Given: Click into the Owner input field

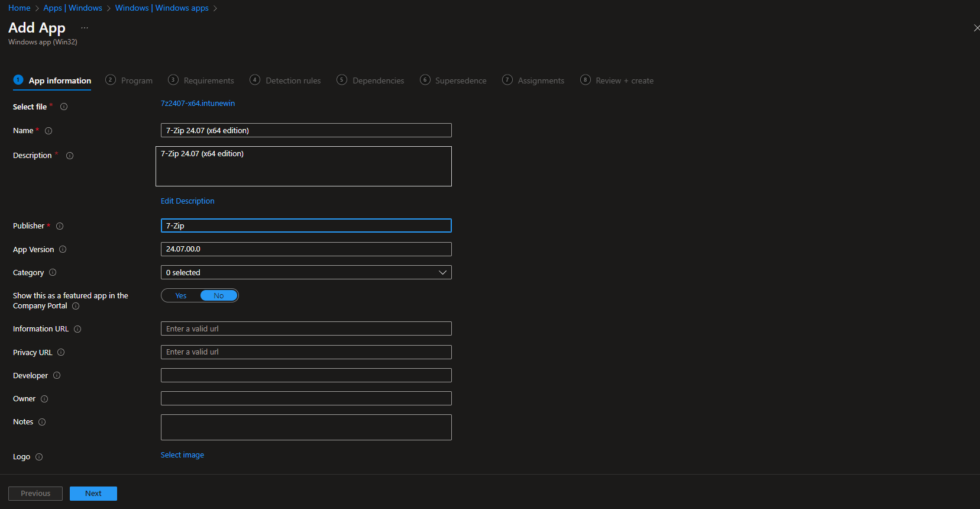Looking at the screenshot, I should pos(306,398).
